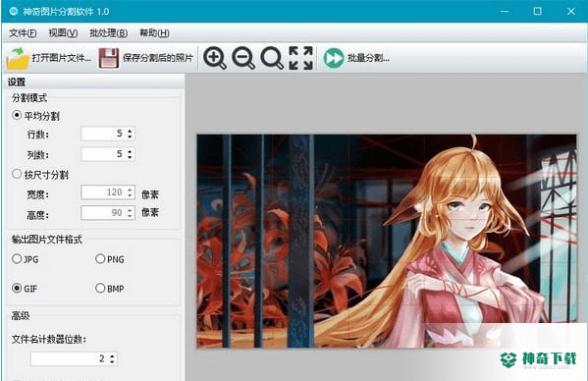Open the 批处理(B) menu
The height and width of the screenshot is (381, 588).
pyautogui.click(x=108, y=33)
